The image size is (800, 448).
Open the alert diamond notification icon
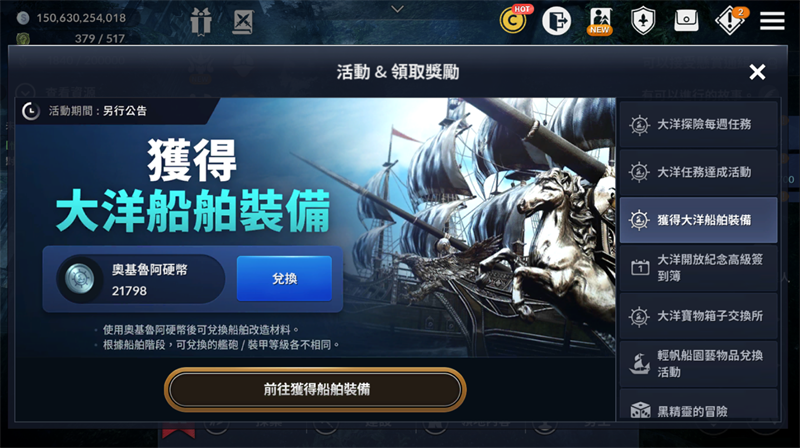(730, 20)
